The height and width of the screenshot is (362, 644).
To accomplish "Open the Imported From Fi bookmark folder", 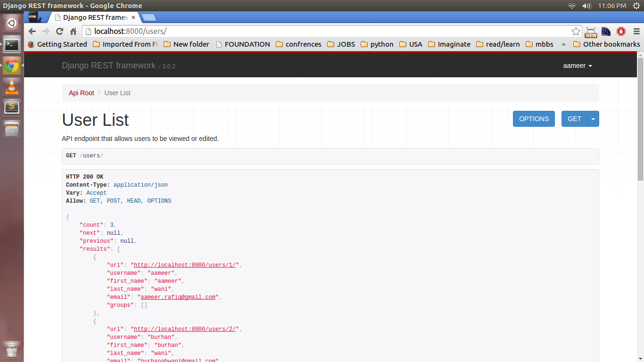I will coord(125,44).
